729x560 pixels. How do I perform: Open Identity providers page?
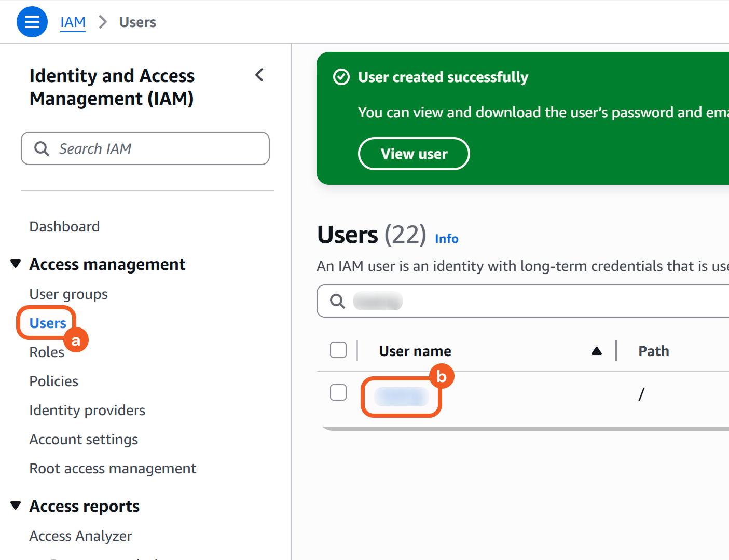pyautogui.click(x=87, y=411)
